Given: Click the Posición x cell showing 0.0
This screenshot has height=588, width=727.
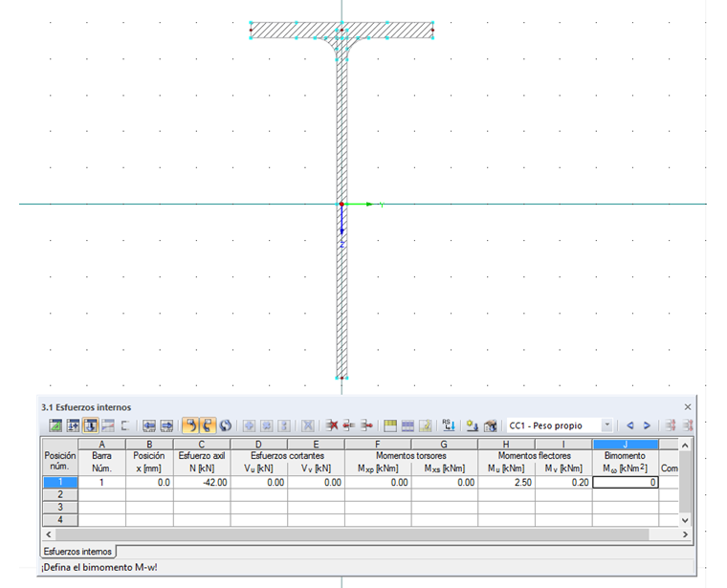Looking at the screenshot, I should point(149,483).
